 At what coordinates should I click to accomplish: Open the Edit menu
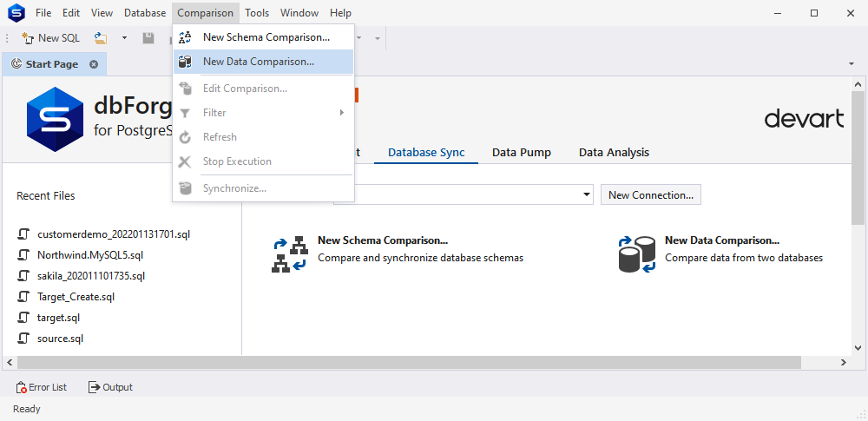[71, 13]
